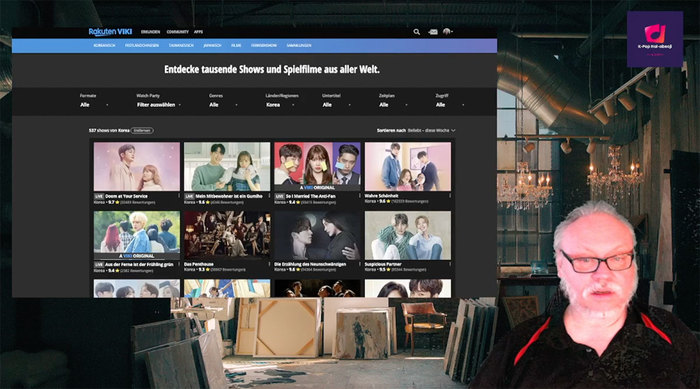Open the Community menu item
The height and width of the screenshot is (389, 700).
[178, 32]
